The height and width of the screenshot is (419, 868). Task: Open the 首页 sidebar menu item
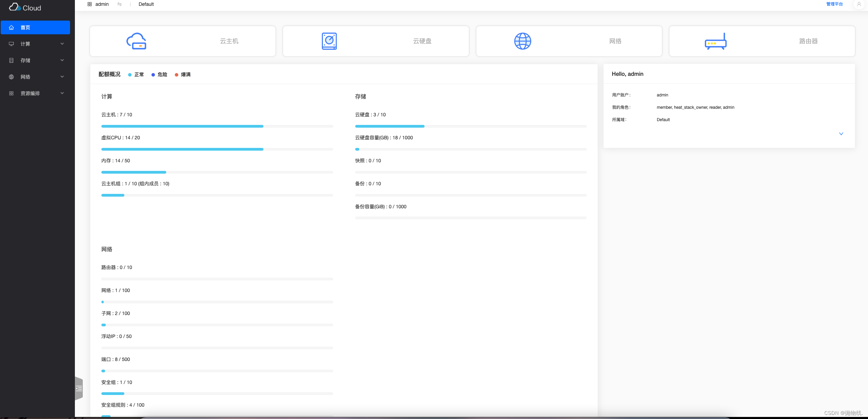tap(35, 27)
